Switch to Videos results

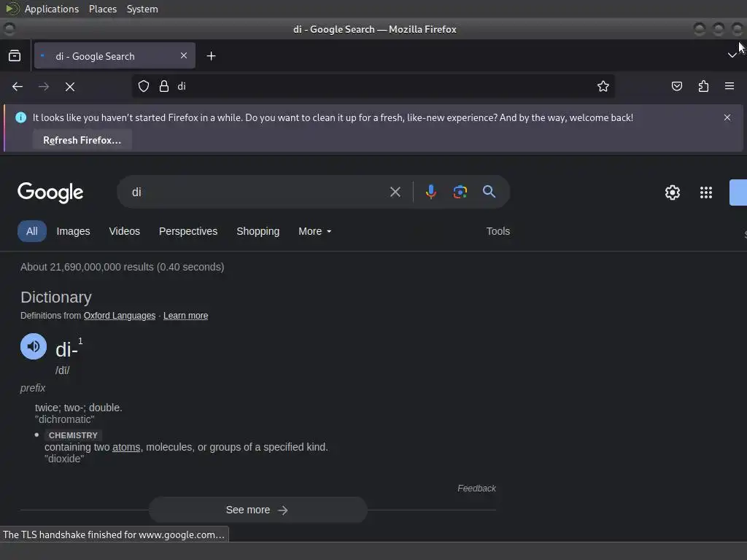(x=124, y=231)
